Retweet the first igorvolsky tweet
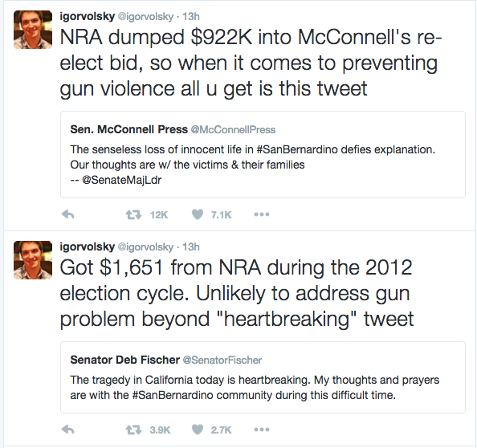 click(133, 215)
